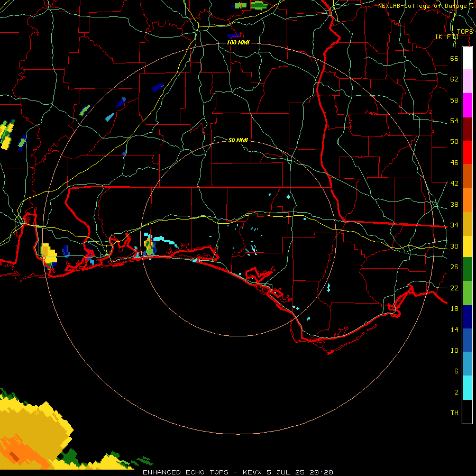This screenshot has height=476, width=476.
Task: Click legend value 26
Action: tap(454, 267)
